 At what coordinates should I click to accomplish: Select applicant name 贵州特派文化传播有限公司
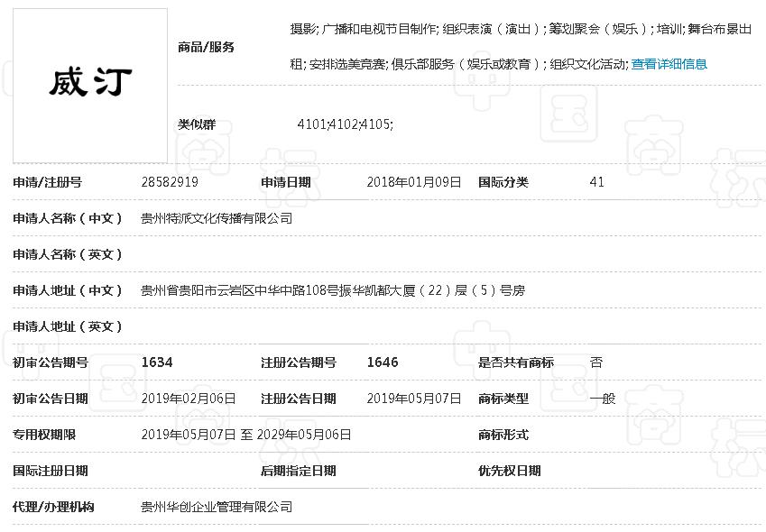[x=217, y=218]
